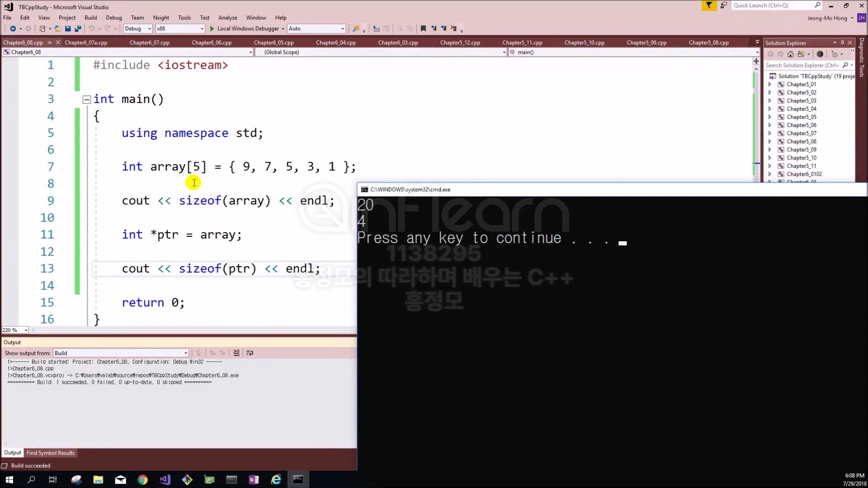Open the Debug solution configuration dropdown

click(x=138, y=28)
